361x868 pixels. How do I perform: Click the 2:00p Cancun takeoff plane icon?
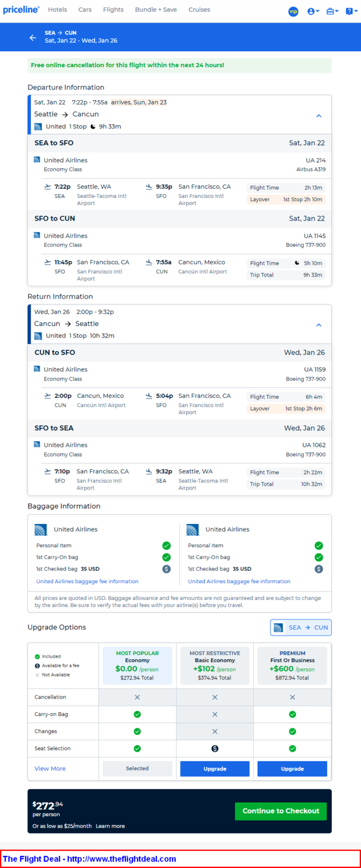(x=47, y=396)
